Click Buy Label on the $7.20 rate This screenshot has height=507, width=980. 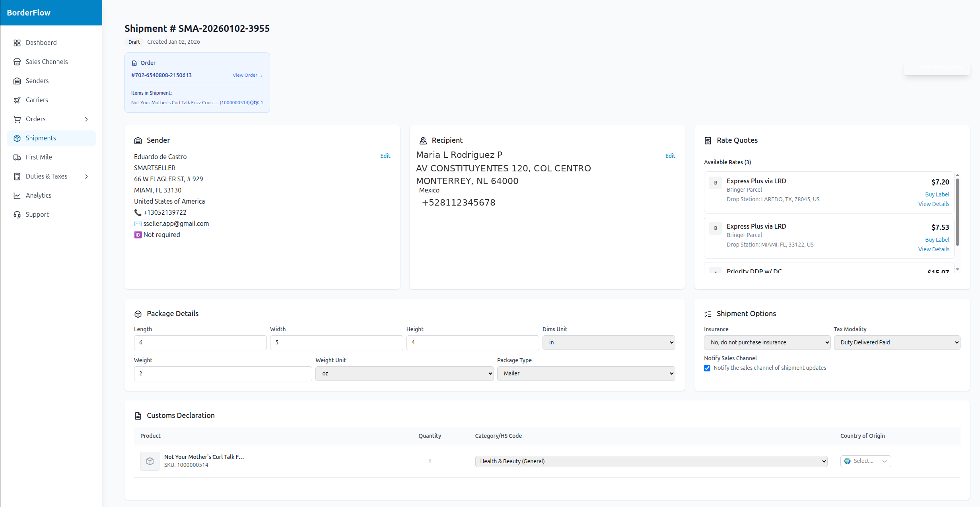[x=937, y=194]
